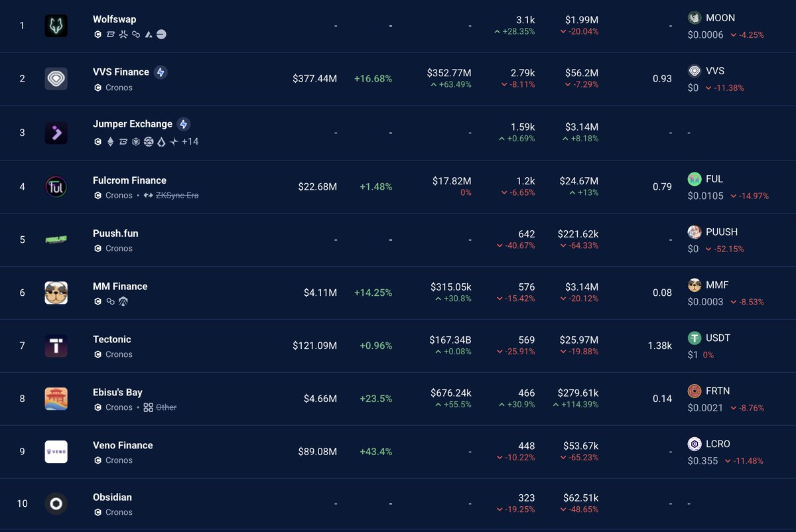Viewport: 796px width, 532px height.
Task: Click the FUL token price $0.0105
Action: [706, 196]
